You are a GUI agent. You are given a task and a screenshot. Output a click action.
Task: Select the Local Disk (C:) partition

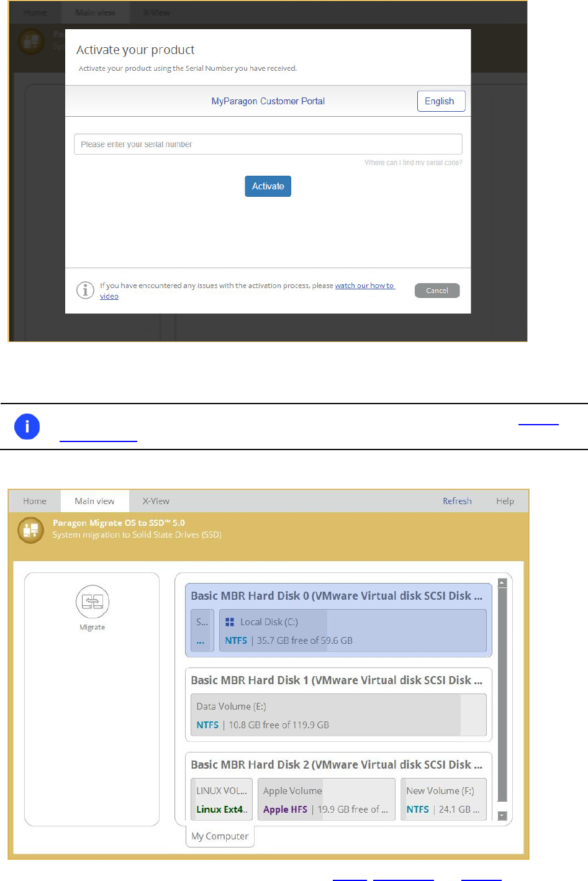(353, 630)
